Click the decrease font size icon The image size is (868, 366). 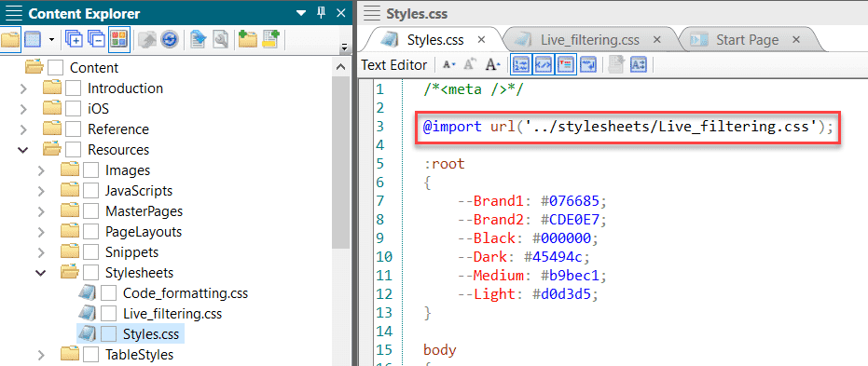tap(449, 64)
